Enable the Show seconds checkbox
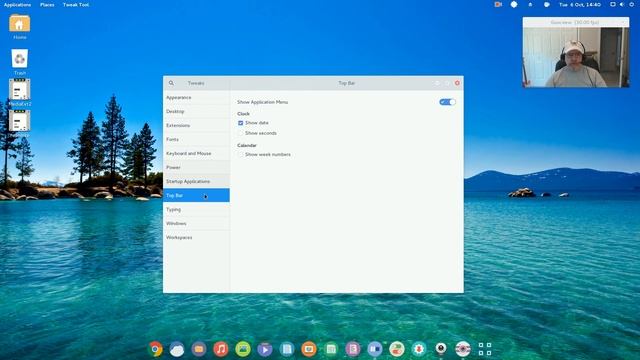This screenshot has width=640, height=360. pyautogui.click(x=240, y=133)
